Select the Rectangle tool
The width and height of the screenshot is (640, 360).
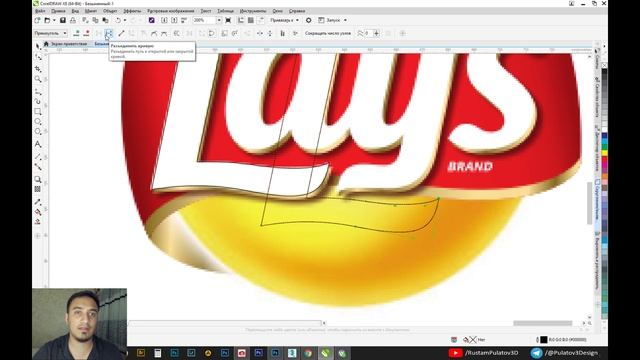tap(38, 111)
